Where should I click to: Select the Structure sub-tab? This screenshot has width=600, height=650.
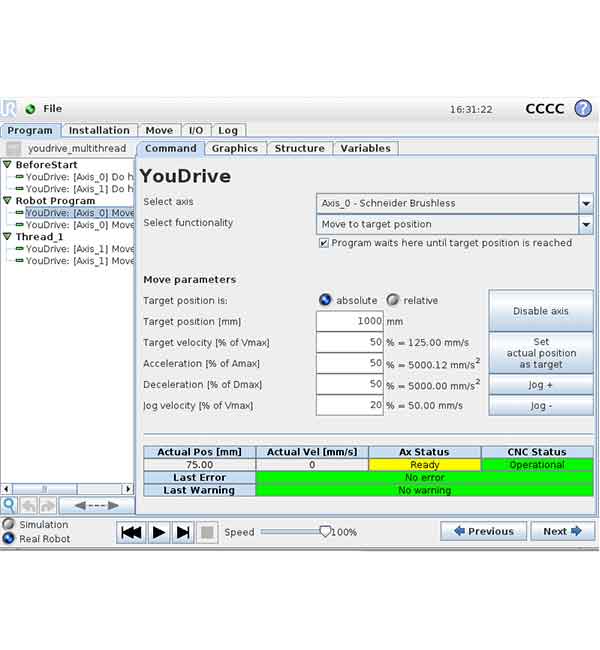[x=300, y=148]
